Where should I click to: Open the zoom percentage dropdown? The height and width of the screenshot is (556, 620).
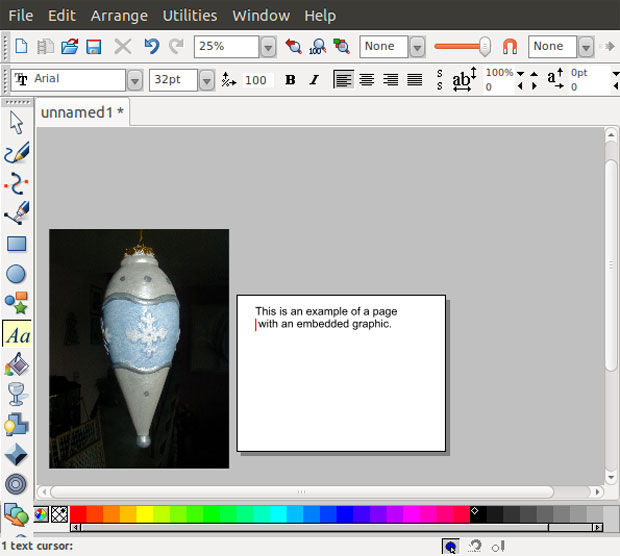268,47
